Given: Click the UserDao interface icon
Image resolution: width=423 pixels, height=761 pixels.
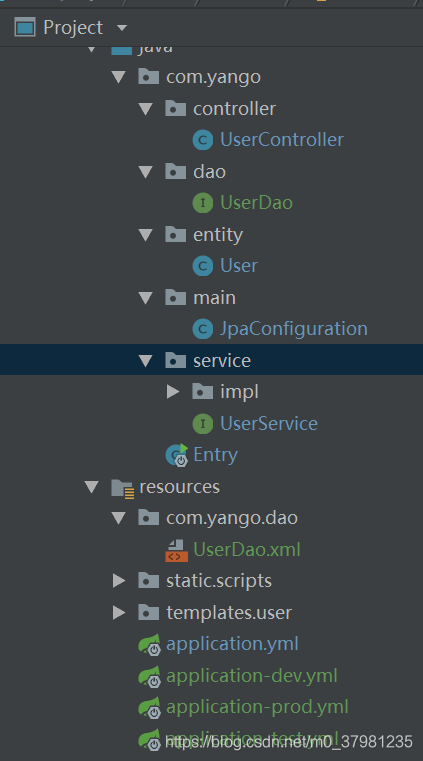Looking at the screenshot, I should click(x=203, y=203).
